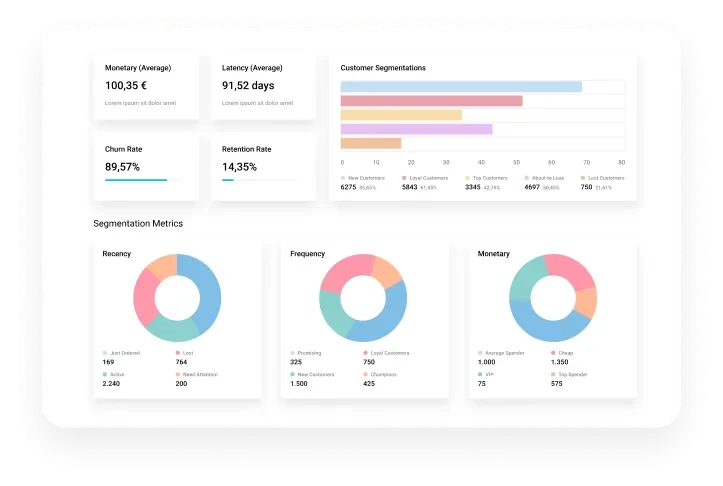Viewport: 723px width, 486px height.
Task: Click the blue segment of Recency donut
Action: 207,290
